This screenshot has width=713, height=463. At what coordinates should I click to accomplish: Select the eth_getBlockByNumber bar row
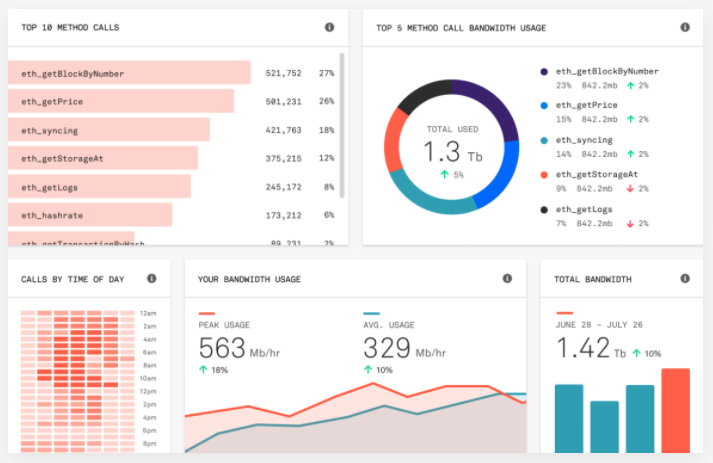pyautogui.click(x=129, y=73)
